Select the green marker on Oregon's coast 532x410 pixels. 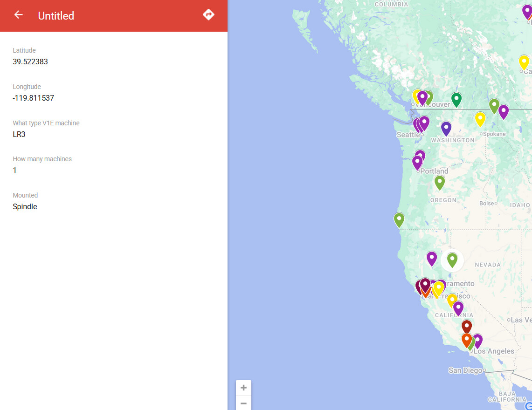pos(399,219)
